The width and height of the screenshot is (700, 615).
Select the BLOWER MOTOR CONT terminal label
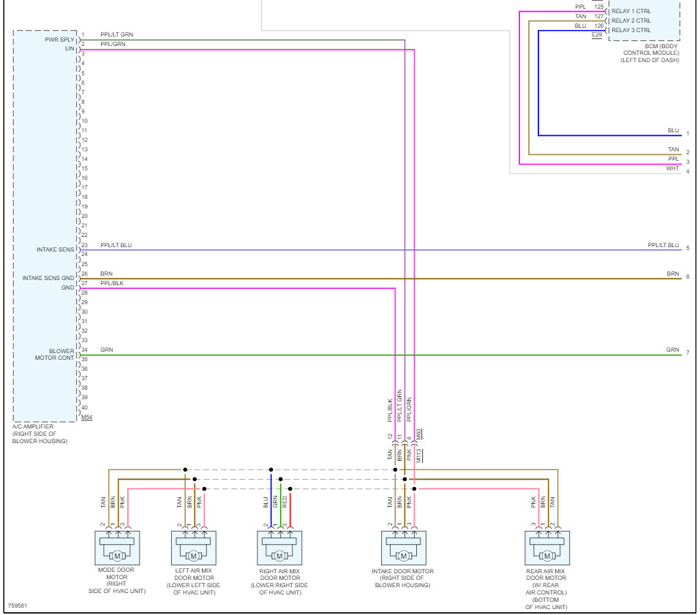tap(55, 355)
